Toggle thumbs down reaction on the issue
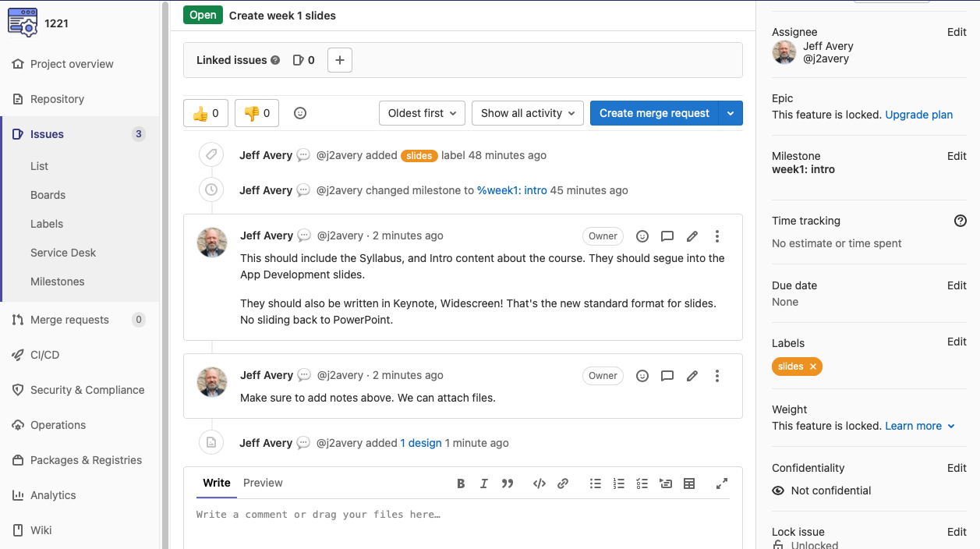This screenshot has height=549, width=980. 255,112
